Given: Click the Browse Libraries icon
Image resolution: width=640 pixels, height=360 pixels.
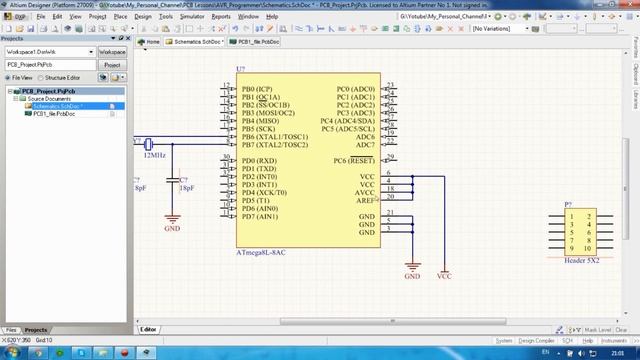Looking at the screenshot, I should tap(282, 29).
